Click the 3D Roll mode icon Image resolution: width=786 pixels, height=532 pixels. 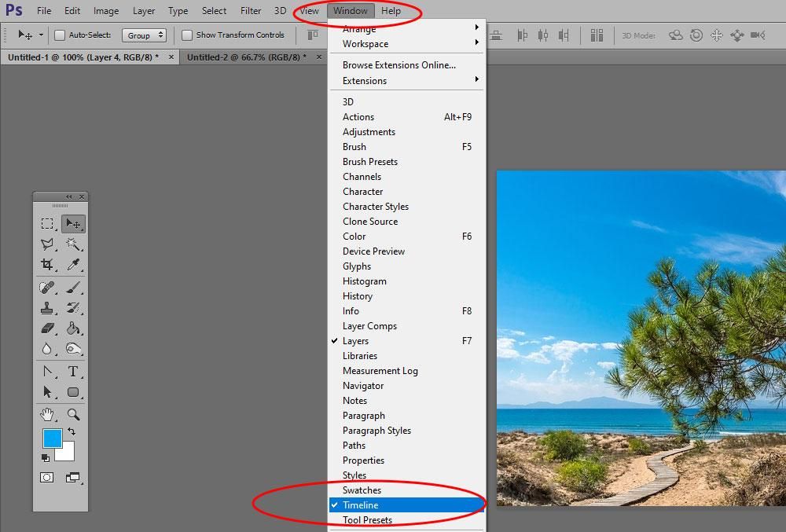pos(696,35)
